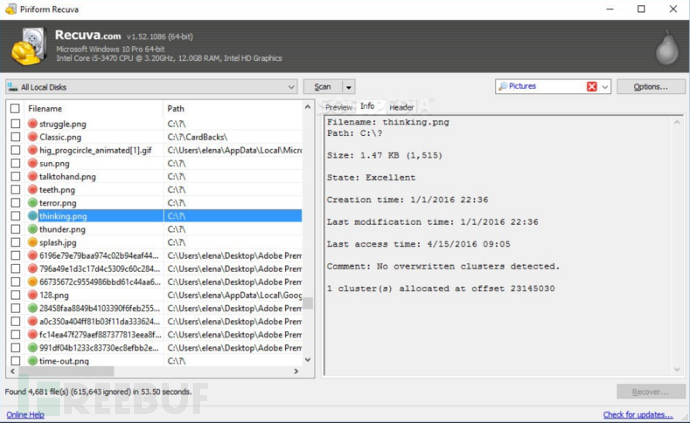Click the red status dot beside struggle.png
690x423 pixels.
pyautogui.click(x=33, y=124)
